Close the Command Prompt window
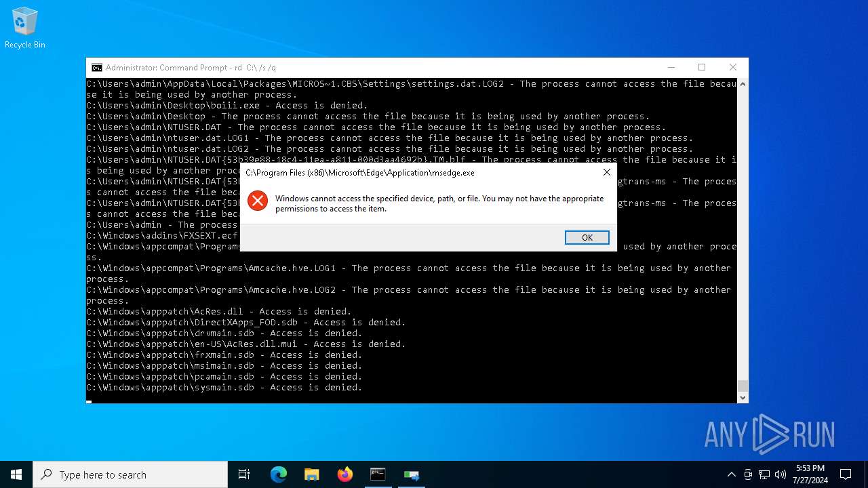868x488 pixels. point(732,67)
